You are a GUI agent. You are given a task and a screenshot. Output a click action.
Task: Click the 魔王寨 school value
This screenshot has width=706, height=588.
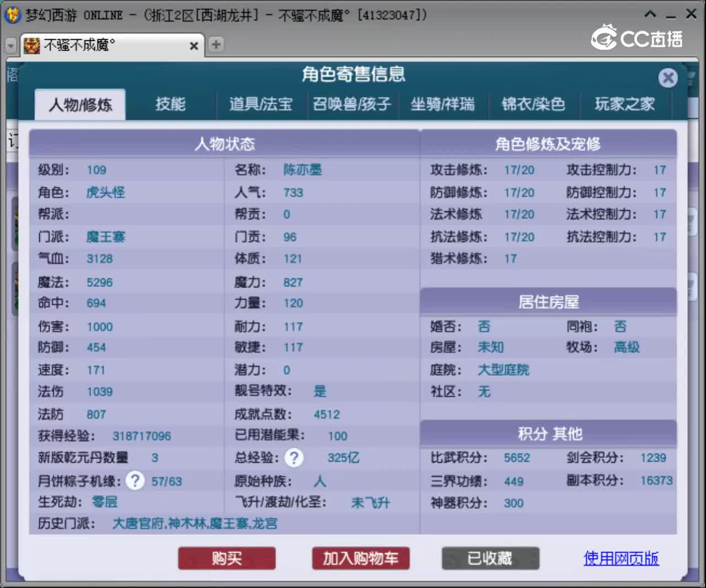coord(105,237)
